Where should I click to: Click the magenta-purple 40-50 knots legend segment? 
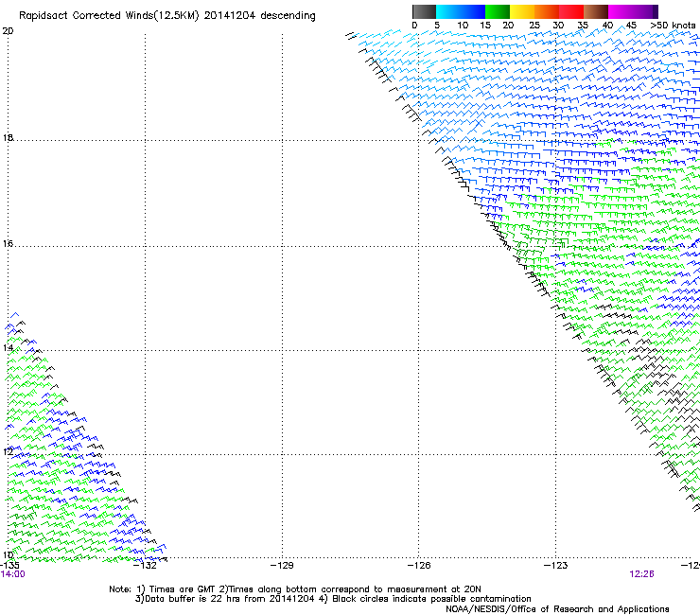click(x=633, y=11)
